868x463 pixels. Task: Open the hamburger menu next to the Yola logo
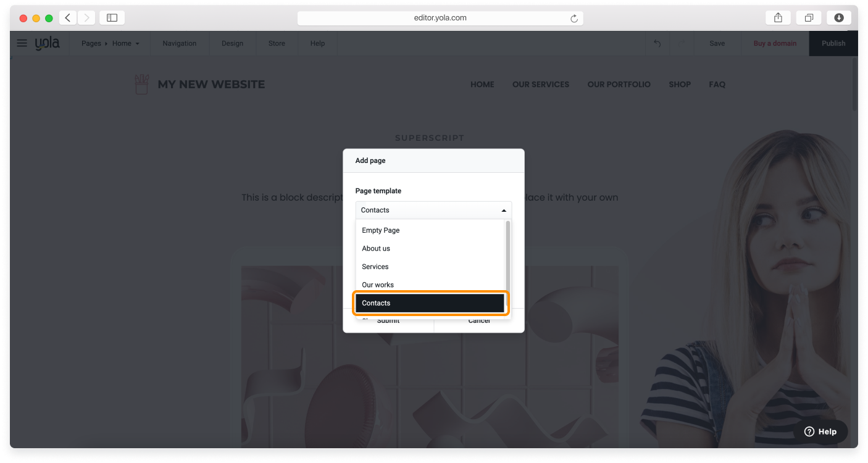22,43
